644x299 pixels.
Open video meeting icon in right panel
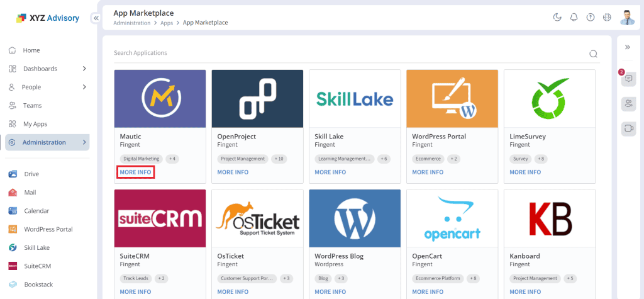point(628,128)
